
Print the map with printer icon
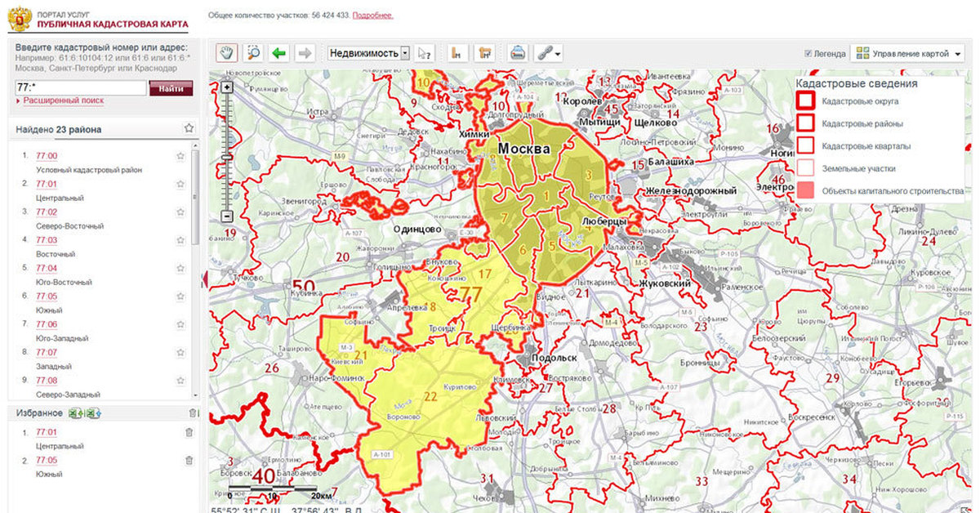(x=518, y=53)
